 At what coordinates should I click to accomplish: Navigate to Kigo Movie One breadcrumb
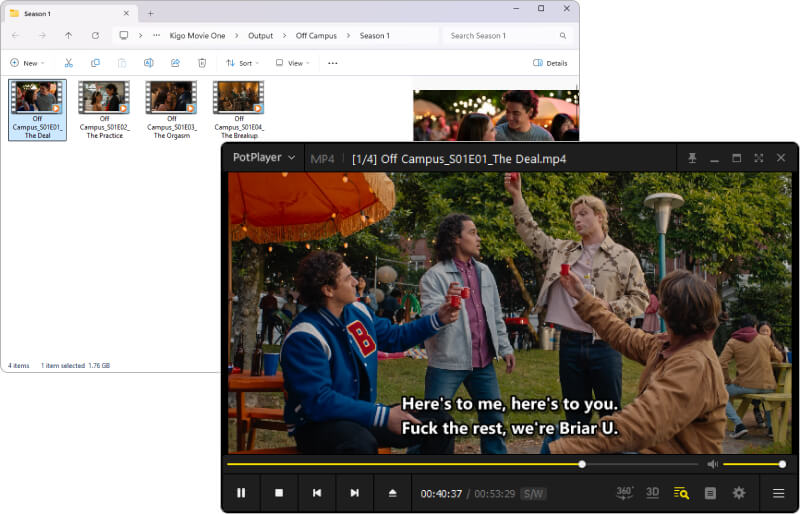[197, 36]
